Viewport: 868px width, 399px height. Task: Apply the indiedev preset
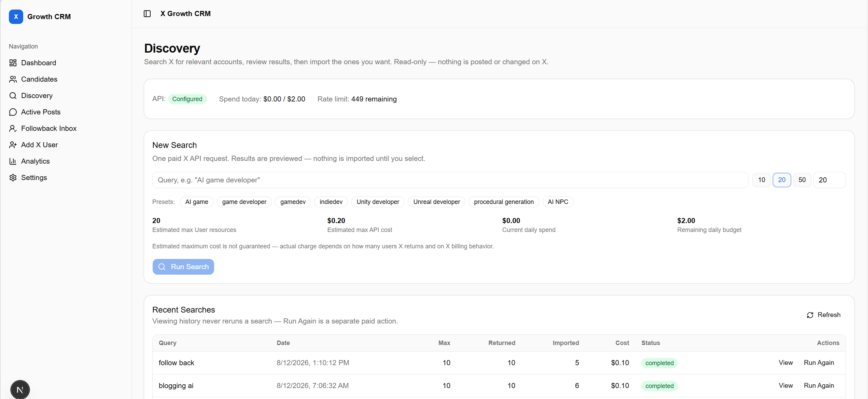[x=331, y=202]
